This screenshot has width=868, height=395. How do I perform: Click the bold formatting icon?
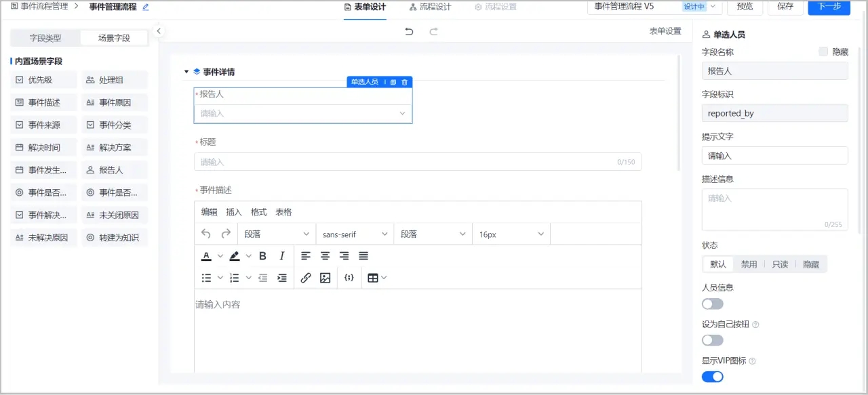pos(262,256)
